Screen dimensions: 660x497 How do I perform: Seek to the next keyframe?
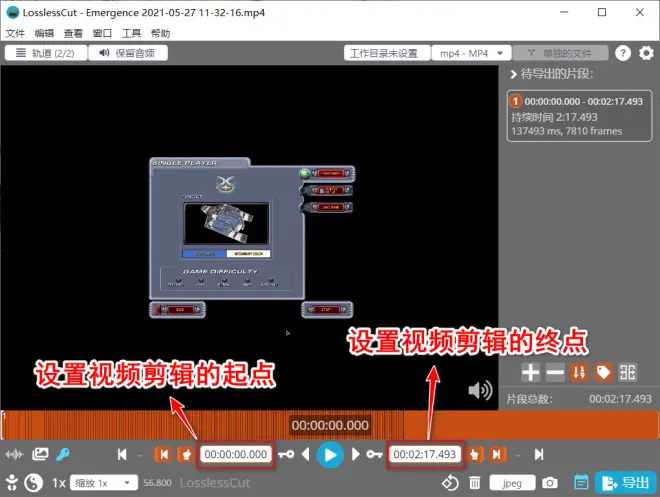point(374,454)
